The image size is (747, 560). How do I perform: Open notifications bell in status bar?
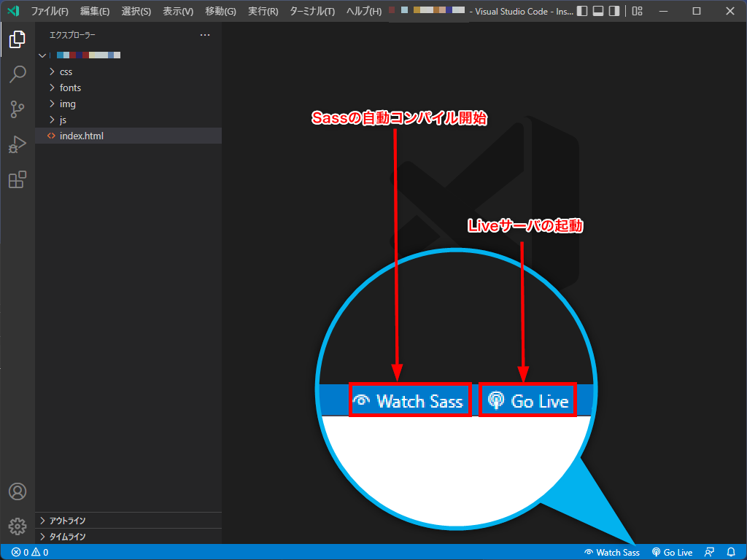point(731,553)
